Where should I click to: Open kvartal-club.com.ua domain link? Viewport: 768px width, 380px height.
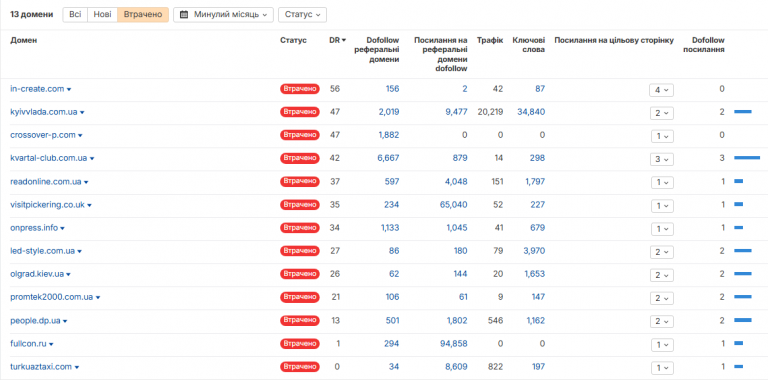point(48,158)
